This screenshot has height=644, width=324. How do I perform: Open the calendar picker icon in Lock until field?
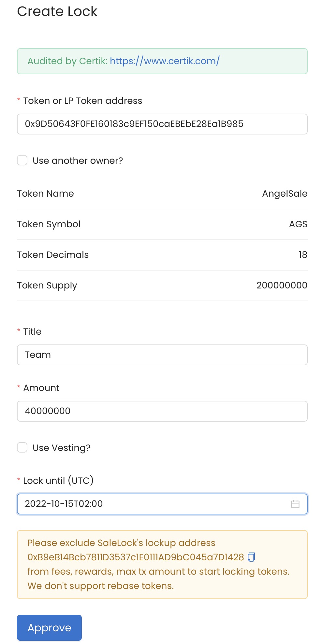[x=295, y=504]
